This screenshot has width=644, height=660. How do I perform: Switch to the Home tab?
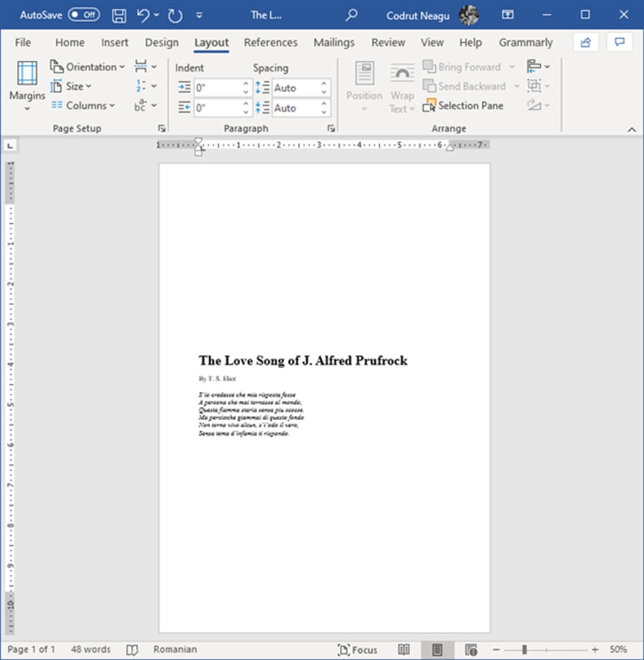(70, 42)
